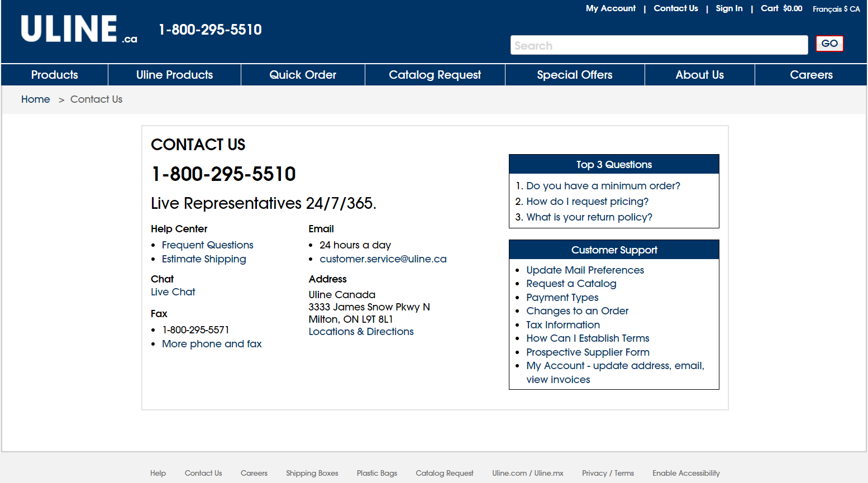Open My Account in the header
This screenshot has height=483, width=868.
tap(611, 8)
